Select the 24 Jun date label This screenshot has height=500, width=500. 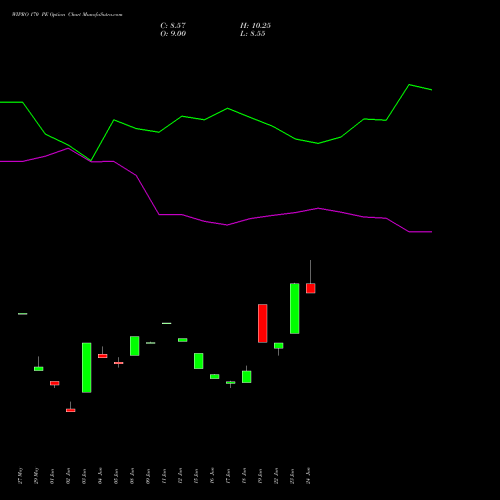(309, 476)
